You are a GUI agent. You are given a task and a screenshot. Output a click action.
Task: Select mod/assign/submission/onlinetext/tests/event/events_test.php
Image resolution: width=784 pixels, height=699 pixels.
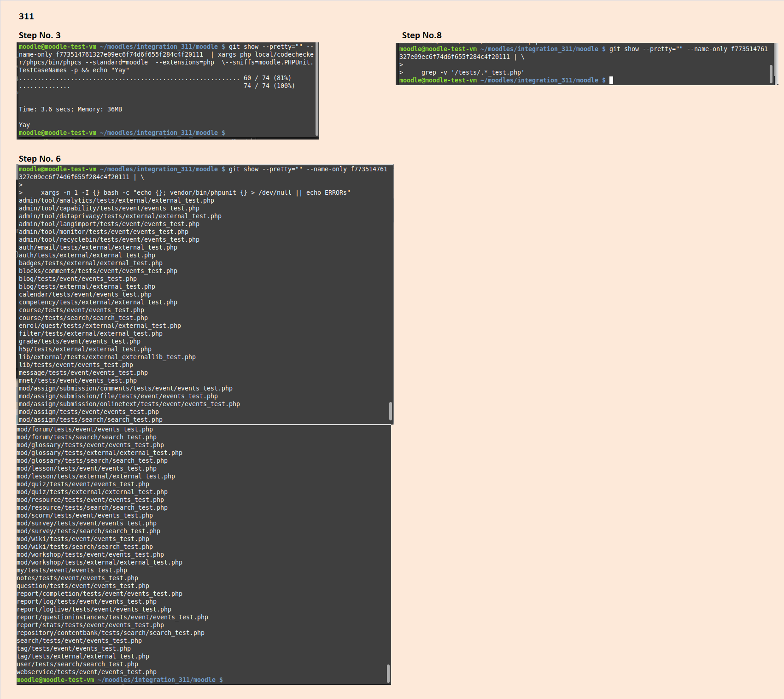point(129,404)
